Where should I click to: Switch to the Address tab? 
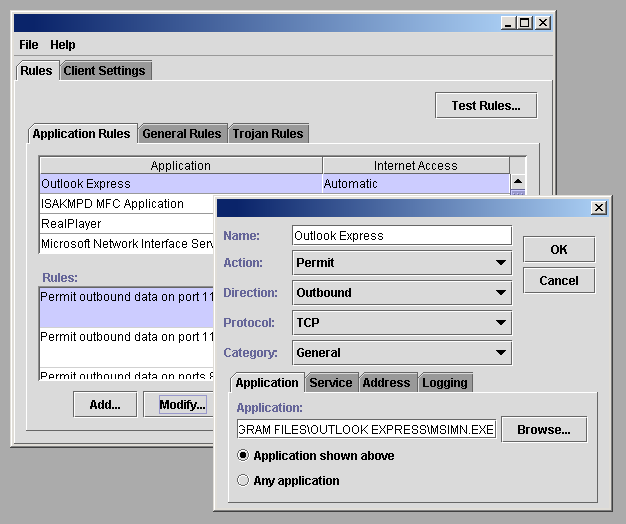point(386,383)
